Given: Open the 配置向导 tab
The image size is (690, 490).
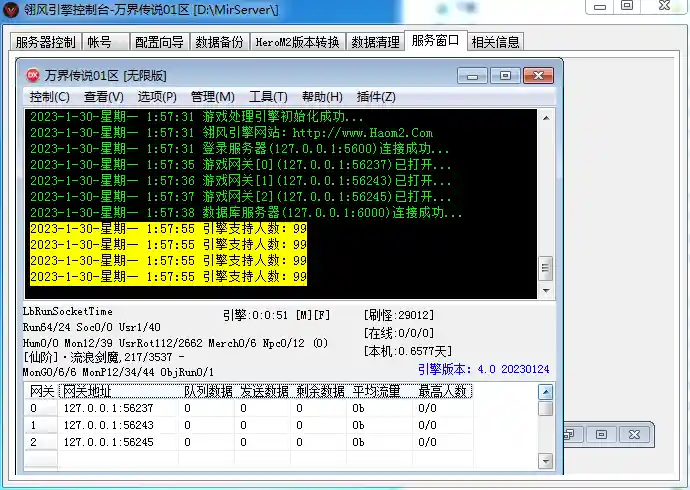Looking at the screenshot, I should tap(159, 42).
